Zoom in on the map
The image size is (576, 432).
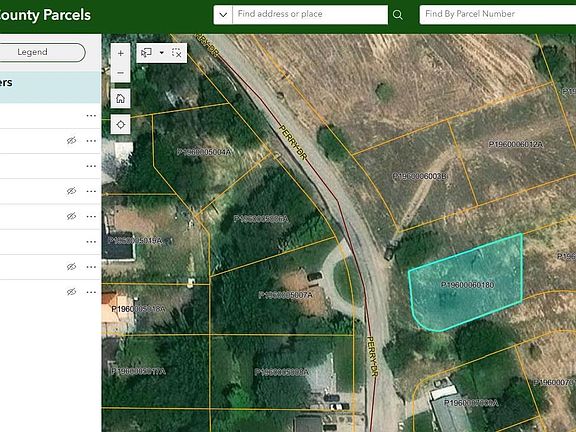click(x=120, y=53)
